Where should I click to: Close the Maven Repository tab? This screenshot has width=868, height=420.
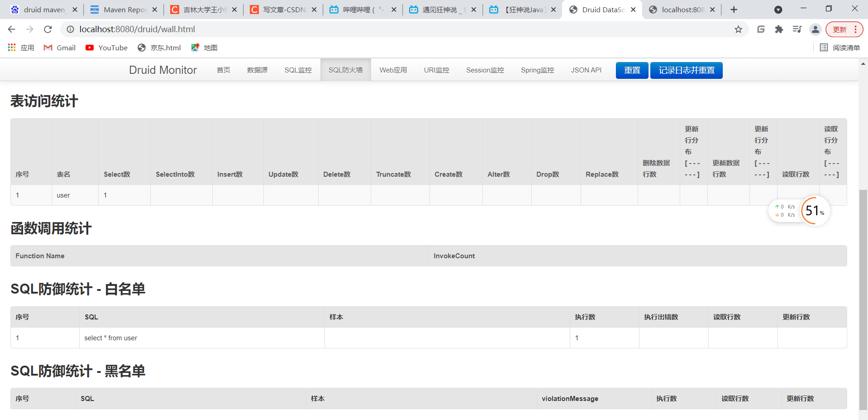point(155,10)
